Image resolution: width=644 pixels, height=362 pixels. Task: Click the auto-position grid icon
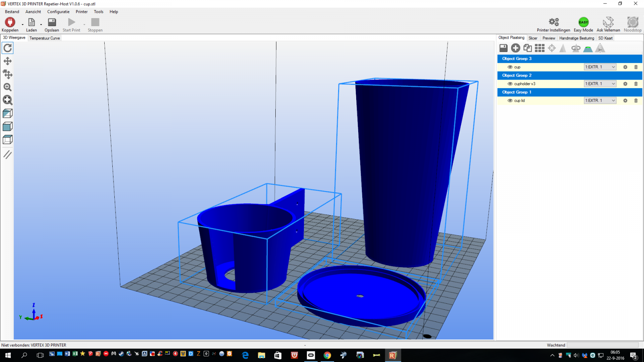[540, 48]
